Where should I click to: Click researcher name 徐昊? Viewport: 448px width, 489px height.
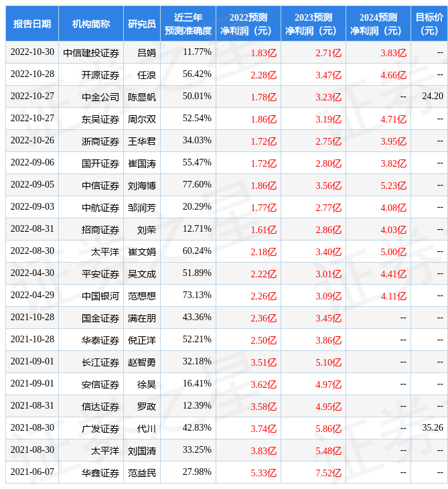[147, 385]
